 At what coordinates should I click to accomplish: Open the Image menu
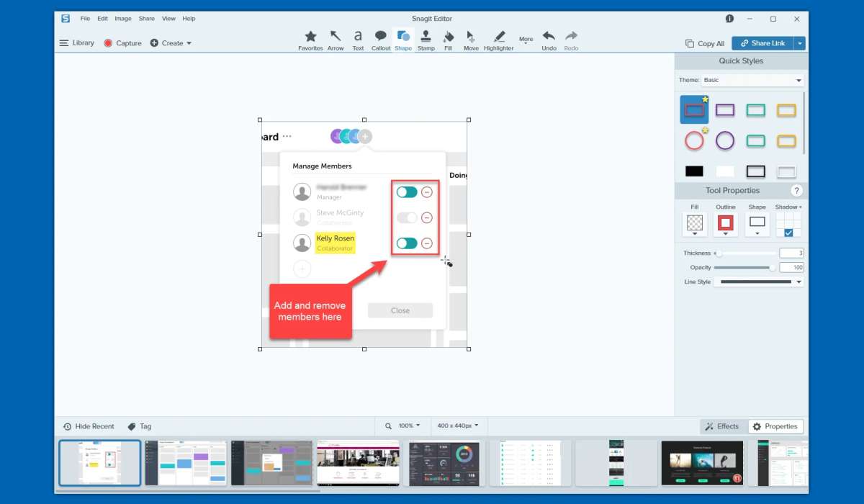click(x=122, y=18)
